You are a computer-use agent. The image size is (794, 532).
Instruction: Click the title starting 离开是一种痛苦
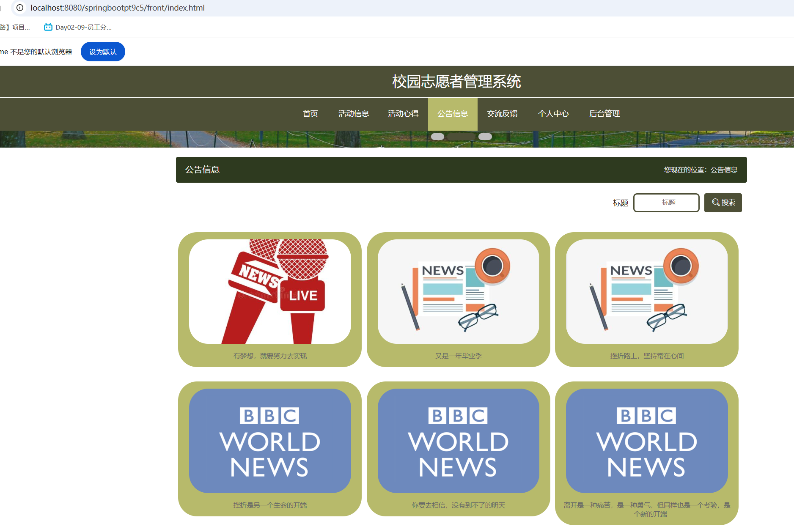(647, 510)
